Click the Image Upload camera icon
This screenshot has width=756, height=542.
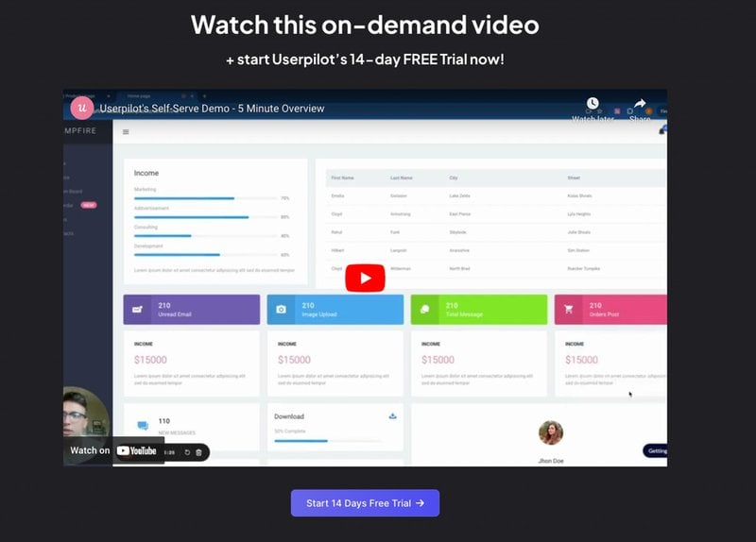[281, 310]
